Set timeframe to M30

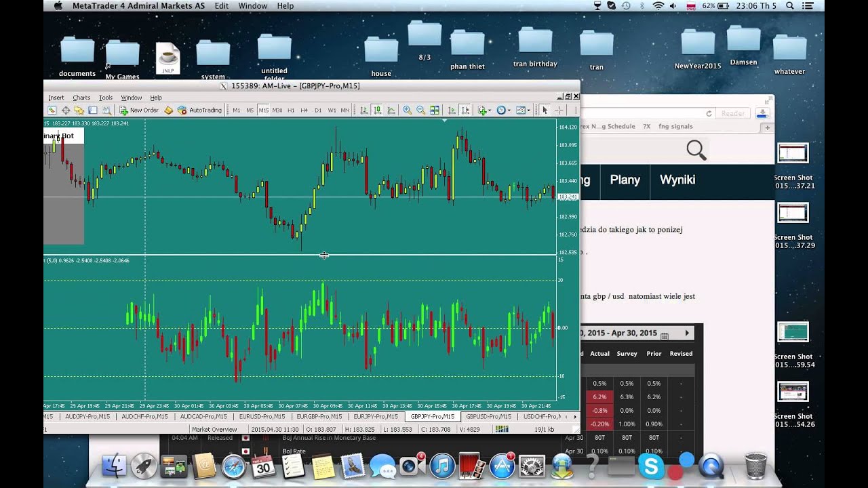pos(277,110)
